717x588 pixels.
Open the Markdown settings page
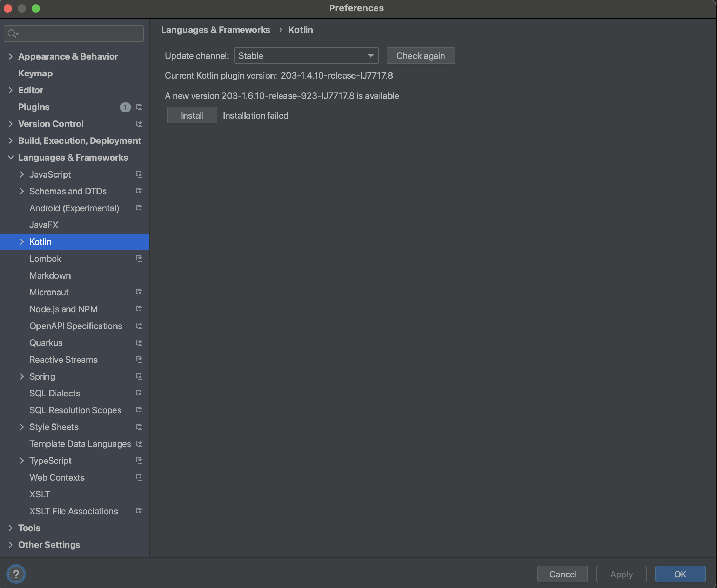(x=50, y=275)
